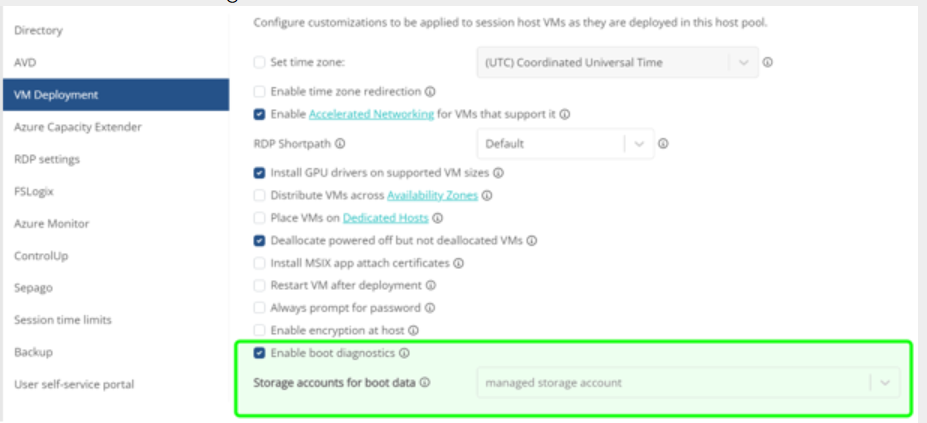The width and height of the screenshot is (927, 423).
Task: Toggle Install GPU drivers on supported VM sizes
Action: pyautogui.click(x=260, y=173)
